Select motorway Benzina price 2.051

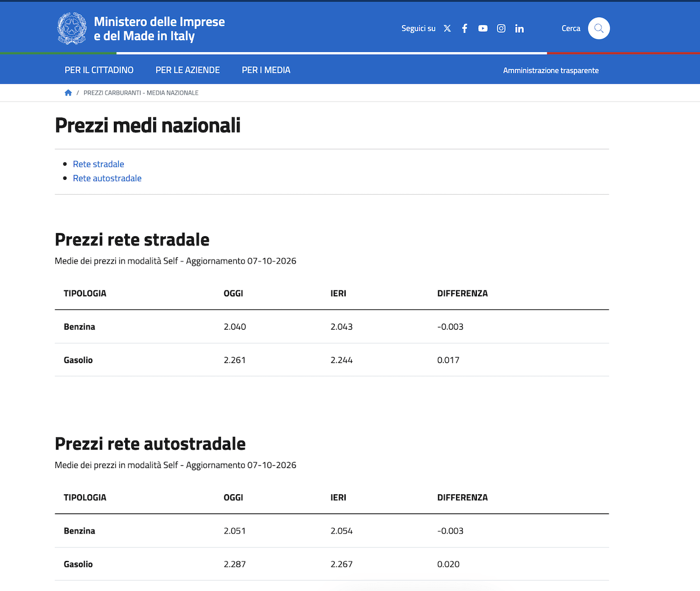point(235,531)
